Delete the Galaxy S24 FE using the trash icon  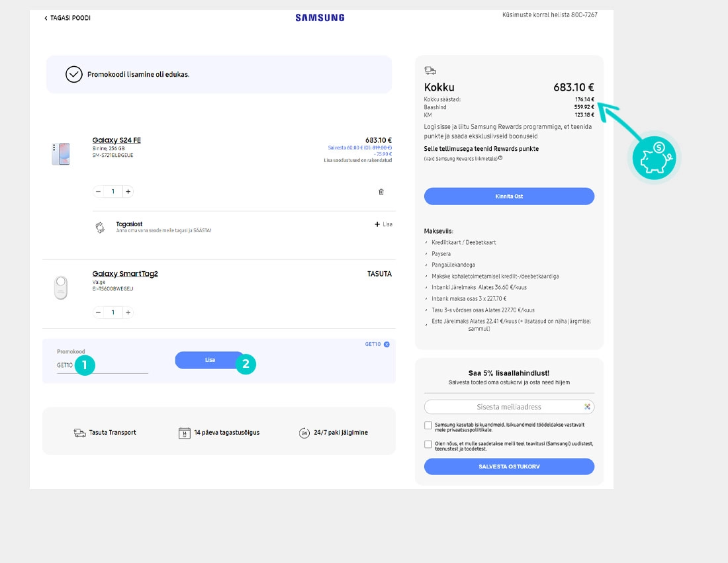pos(381,192)
